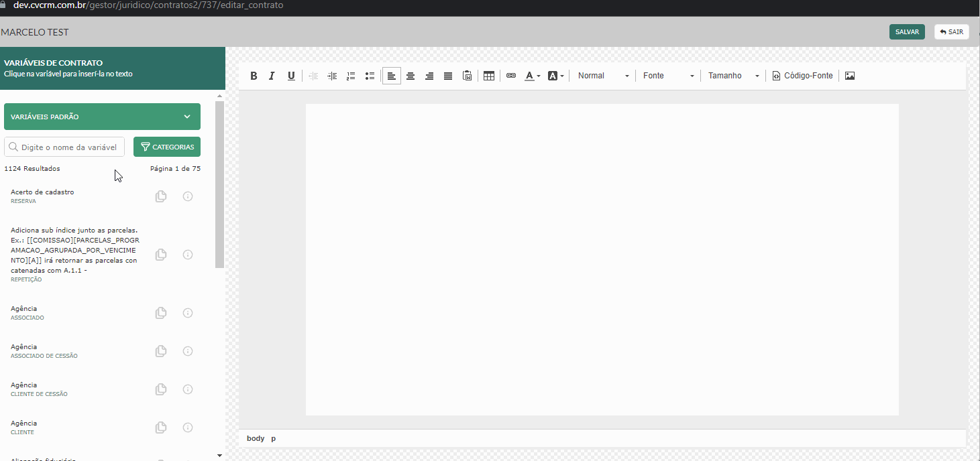Show info for sub índice parcelas variable
Screen dimensions: 980x461
click(x=188, y=255)
